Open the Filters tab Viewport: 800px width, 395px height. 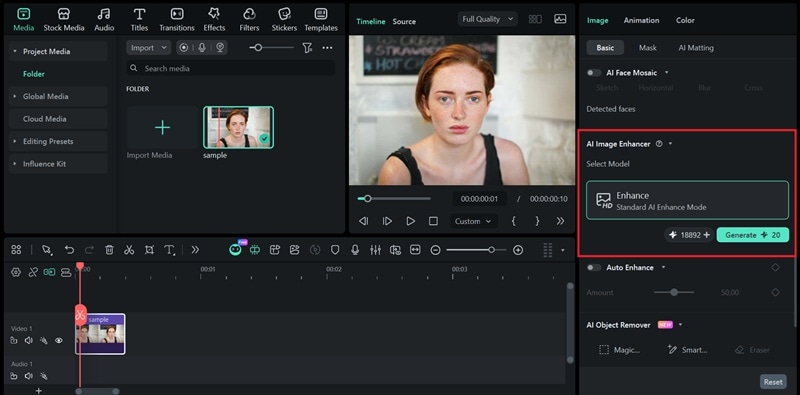pos(249,20)
